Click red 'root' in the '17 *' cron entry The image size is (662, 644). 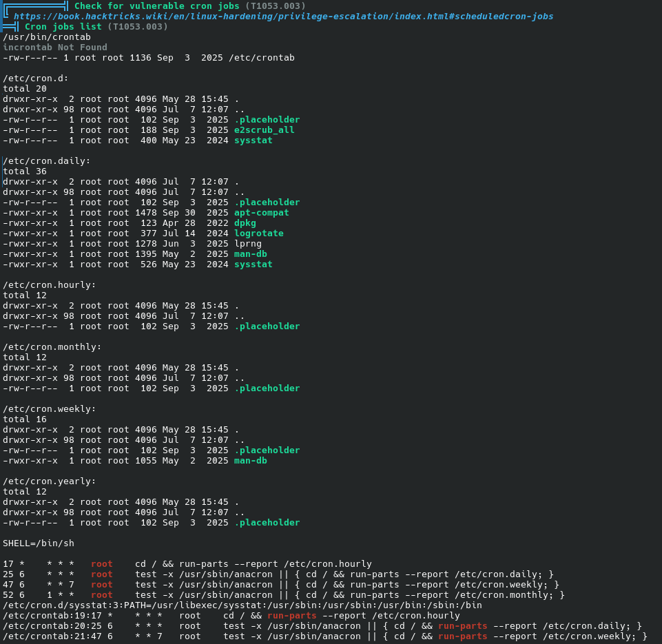pos(102,564)
